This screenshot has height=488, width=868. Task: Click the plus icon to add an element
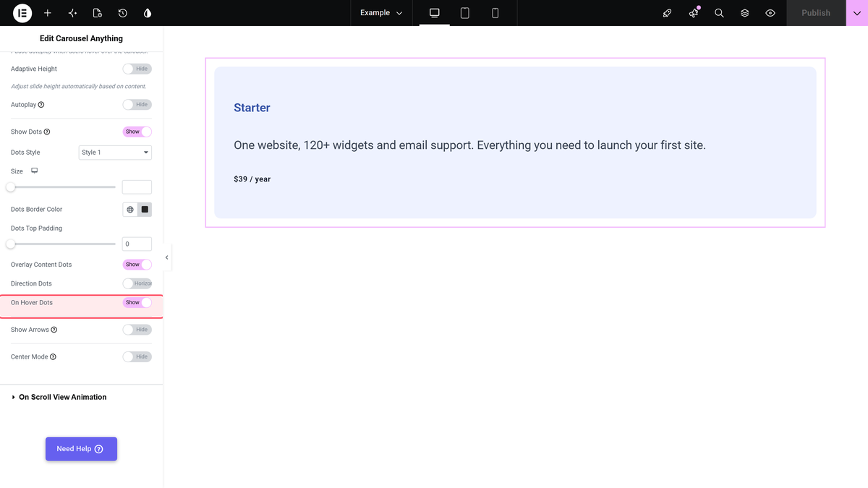(x=48, y=13)
